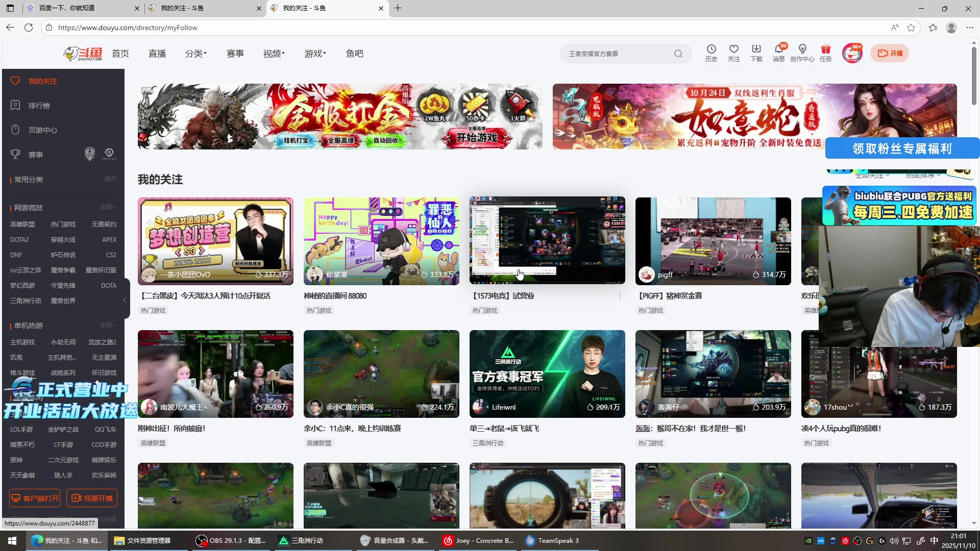Open 消息 bell notifications icon
980x551 pixels.
(778, 49)
